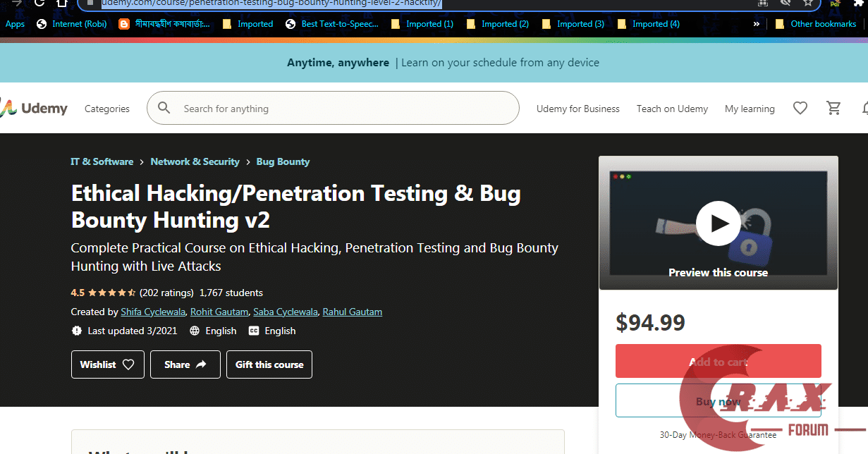Screen dimensions: 868x454
Task: Click the browser home icon
Action: (x=63, y=3)
